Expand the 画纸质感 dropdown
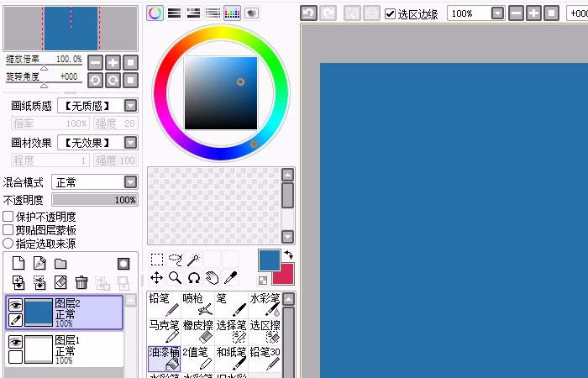588x378 pixels. click(x=130, y=106)
